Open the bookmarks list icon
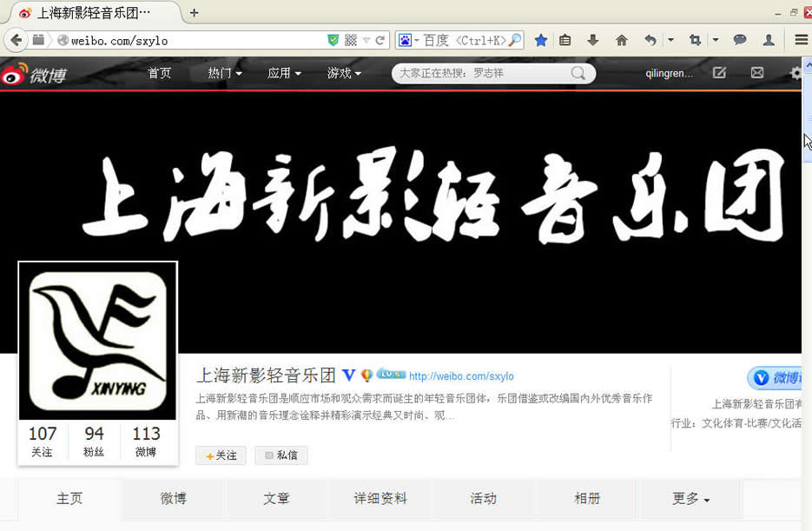The height and width of the screenshot is (531, 812). 565,40
